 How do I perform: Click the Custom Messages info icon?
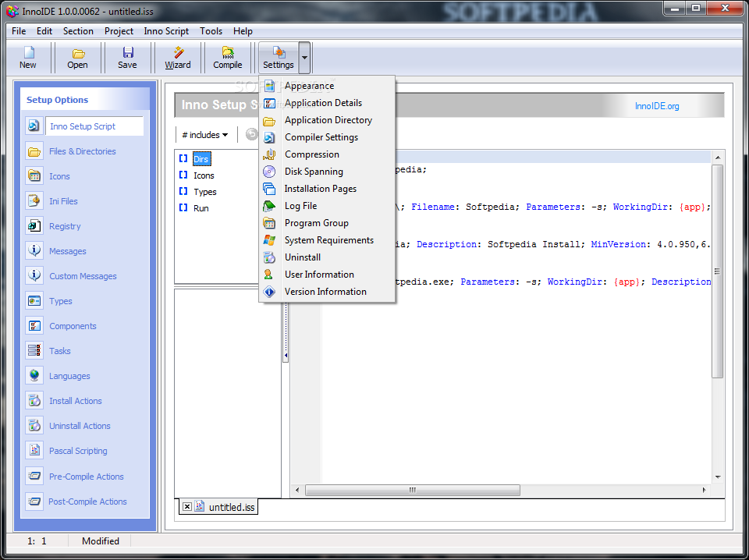point(34,275)
